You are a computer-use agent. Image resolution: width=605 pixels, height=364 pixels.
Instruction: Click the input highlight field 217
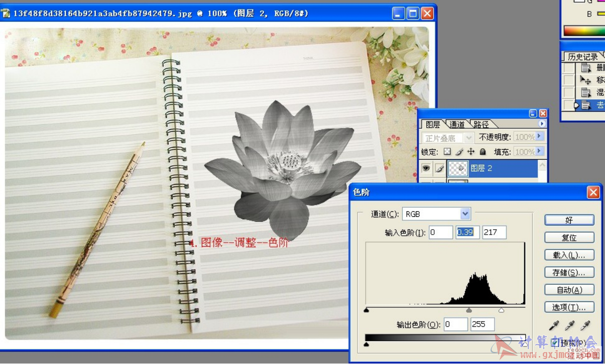494,232
